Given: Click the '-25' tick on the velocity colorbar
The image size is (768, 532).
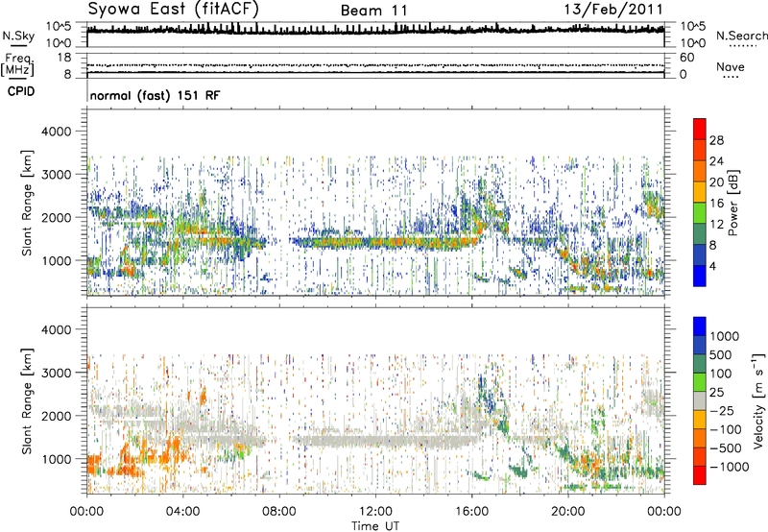Looking at the screenshot, I should tap(722, 411).
